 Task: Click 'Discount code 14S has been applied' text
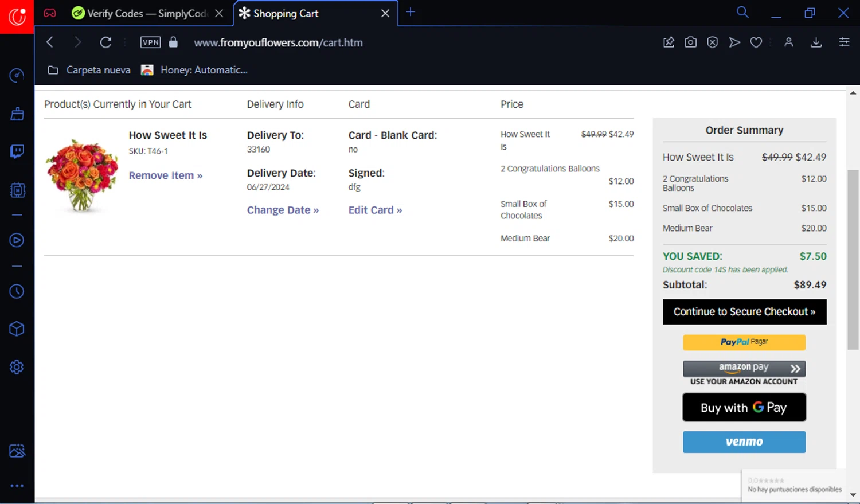coord(725,269)
